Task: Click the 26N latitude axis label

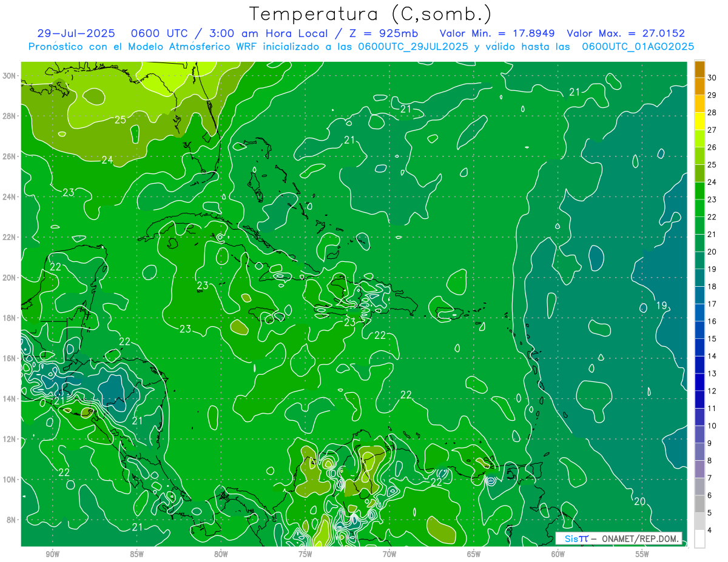Action: point(10,156)
